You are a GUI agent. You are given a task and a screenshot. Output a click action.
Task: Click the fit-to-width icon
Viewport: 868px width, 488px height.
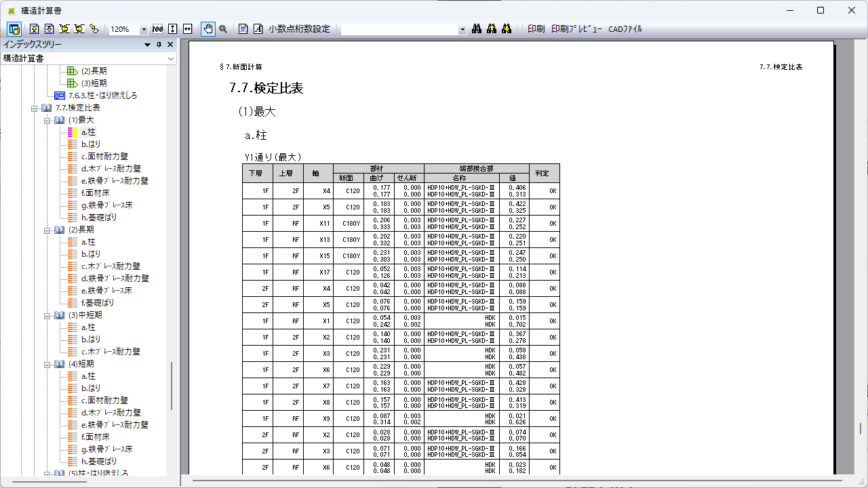click(x=188, y=29)
